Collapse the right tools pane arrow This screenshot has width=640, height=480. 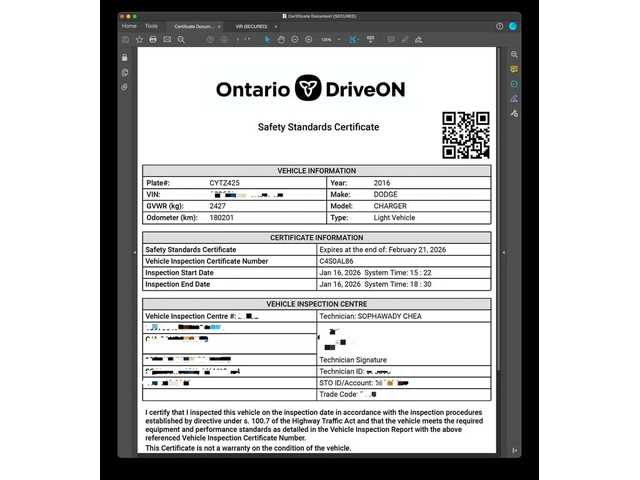503,252
